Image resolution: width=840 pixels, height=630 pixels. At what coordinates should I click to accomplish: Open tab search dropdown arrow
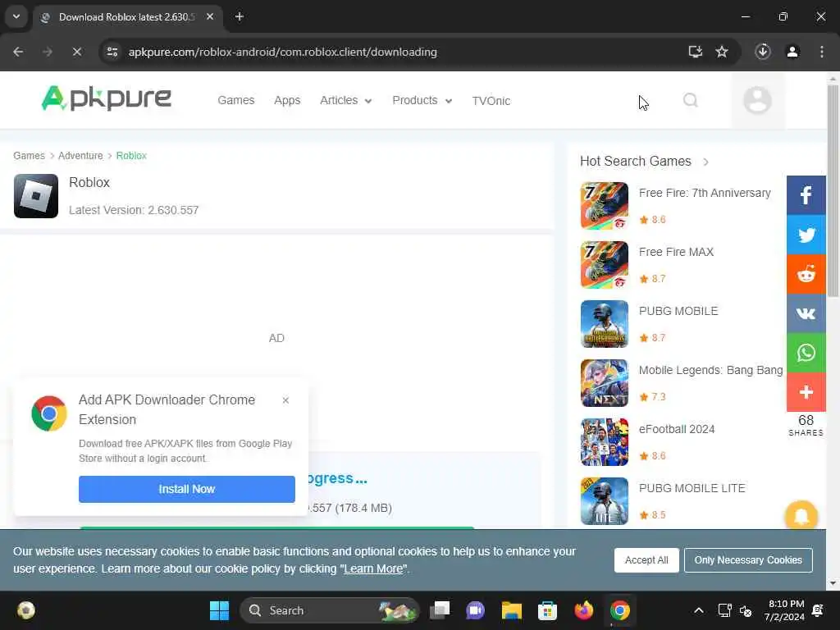[x=16, y=16]
